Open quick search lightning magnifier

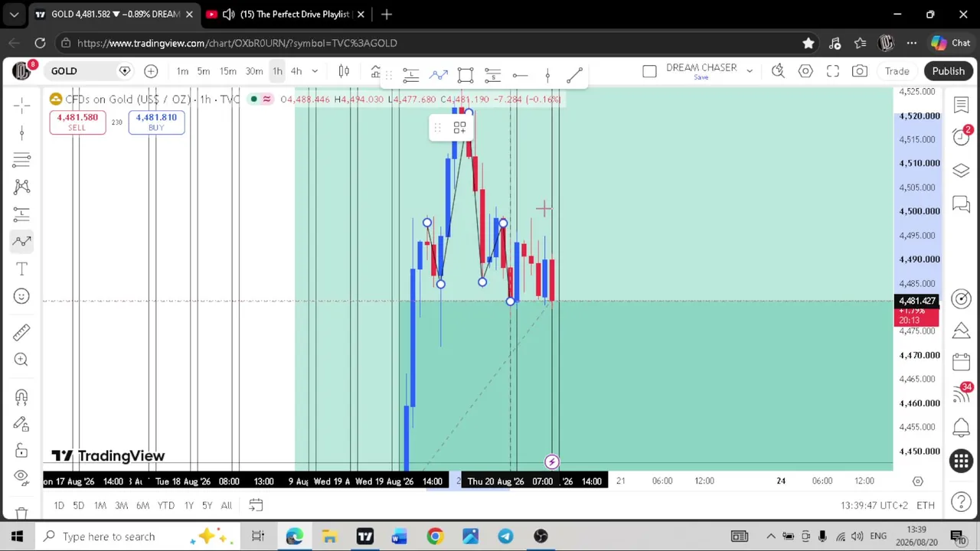(x=778, y=71)
